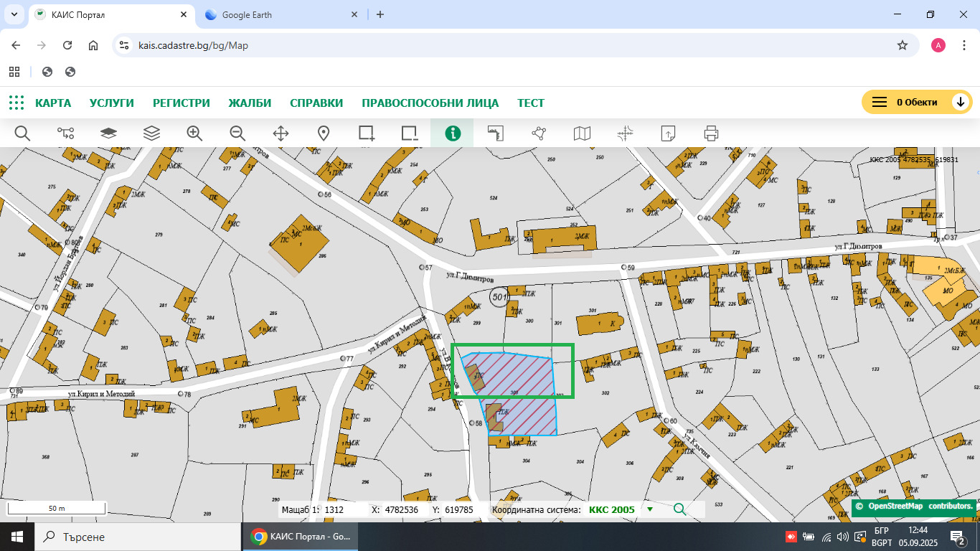Open the СПРАВКИ menu
The height and width of the screenshot is (551, 980).
[316, 103]
